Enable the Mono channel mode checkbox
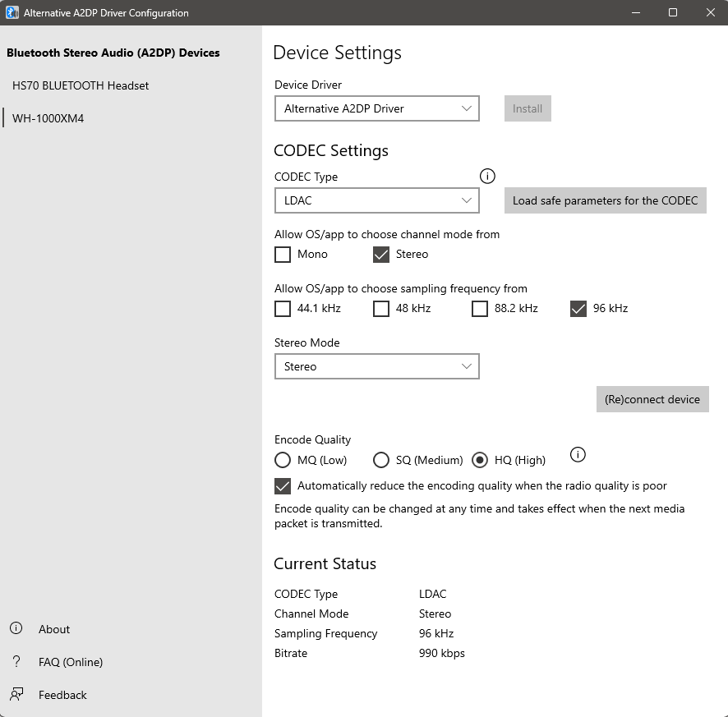Screen dimensions: 728x717 (x=283, y=255)
